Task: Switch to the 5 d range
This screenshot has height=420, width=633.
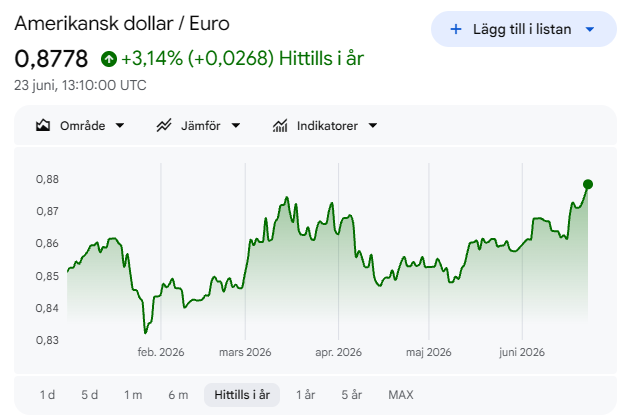Action: tap(90, 395)
